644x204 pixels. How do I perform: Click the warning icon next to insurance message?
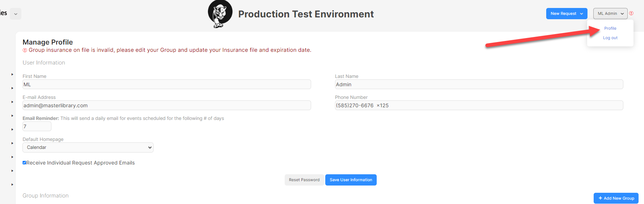(25, 50)
